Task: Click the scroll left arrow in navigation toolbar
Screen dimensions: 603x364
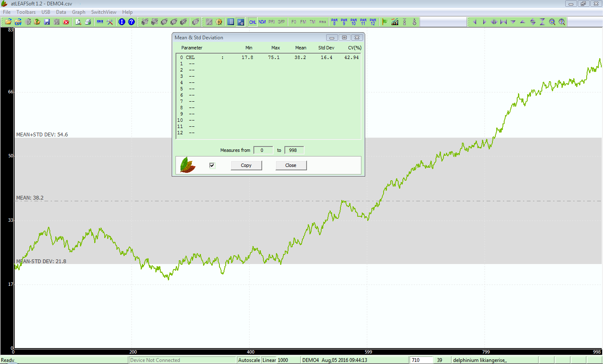Action: tap(475, 22)
